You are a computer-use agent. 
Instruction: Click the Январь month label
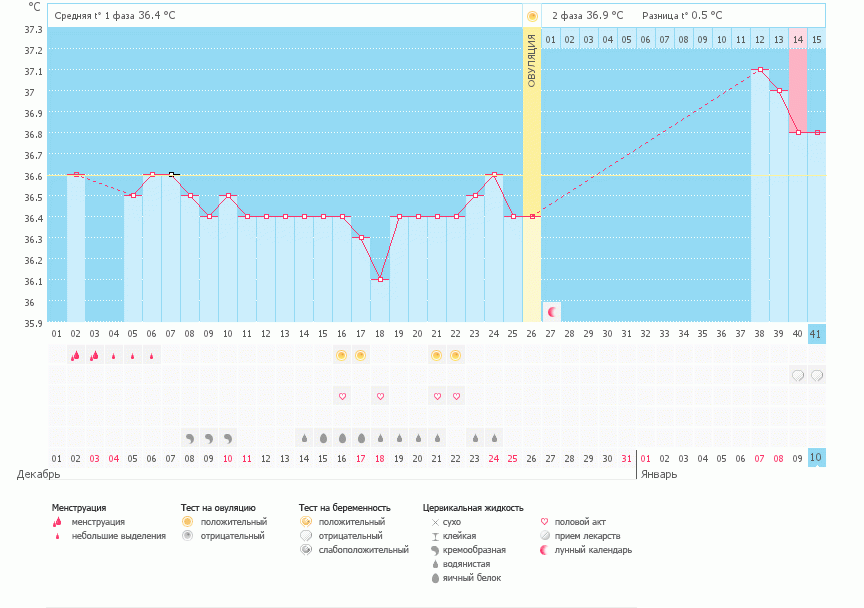pos(657,474)
